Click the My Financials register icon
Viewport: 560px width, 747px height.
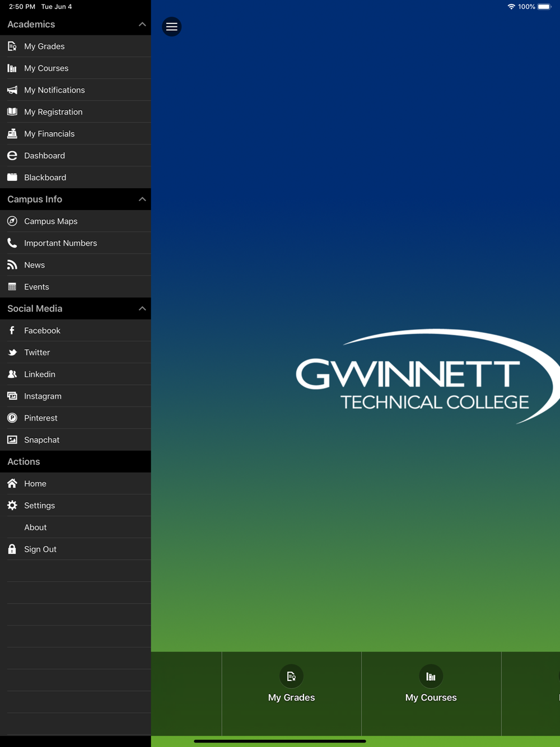coord(12,134)
